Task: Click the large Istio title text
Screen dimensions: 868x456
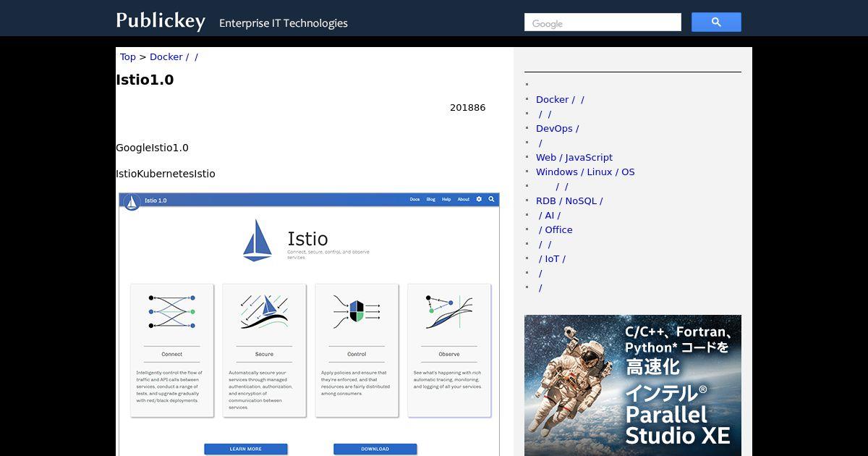Action: 307,239
